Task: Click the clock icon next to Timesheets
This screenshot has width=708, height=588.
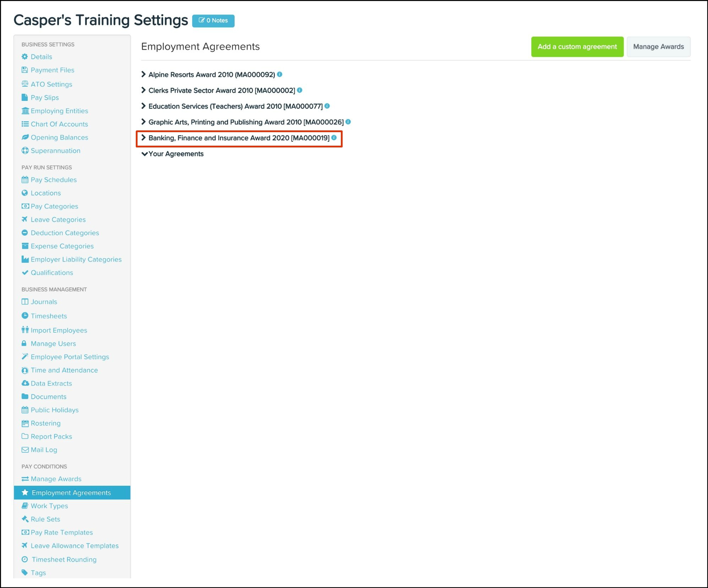Action: tap(25, 315)
